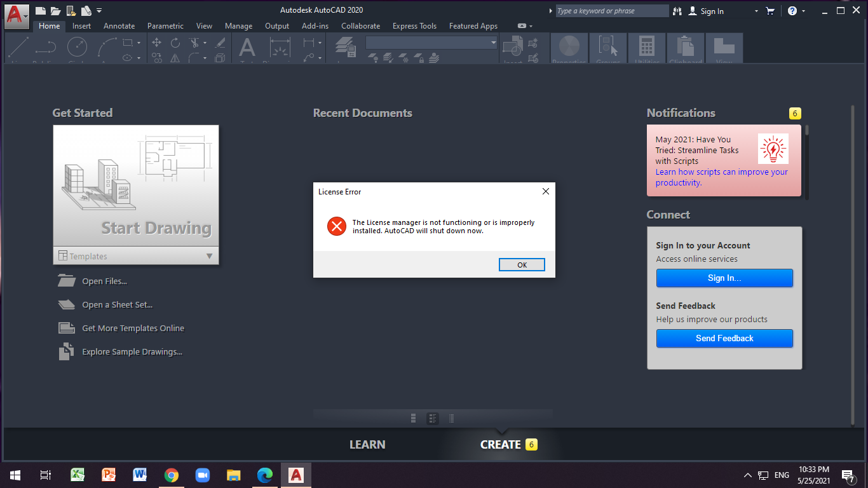Open the scripts productivity notification link

tap(721, 177)
